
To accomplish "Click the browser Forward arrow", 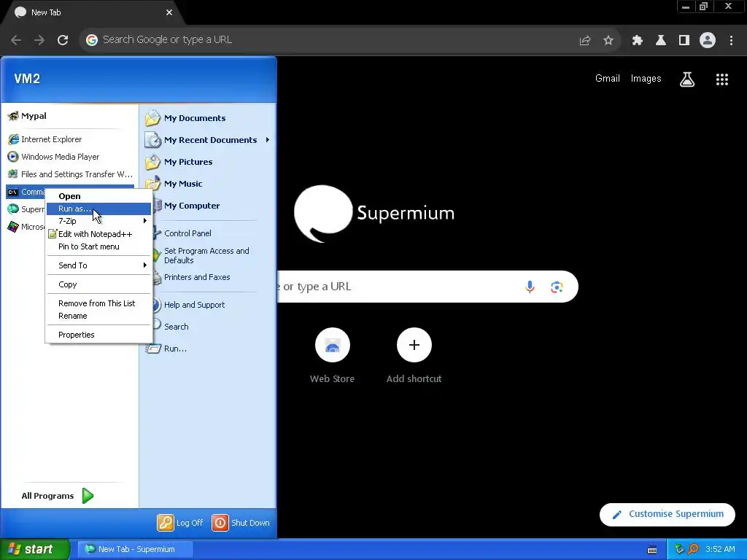I will [39, 40].
